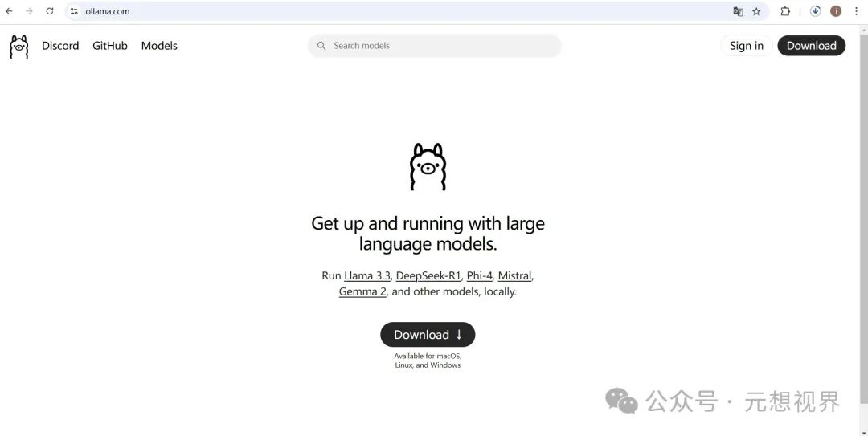
Task: Open the DeepSeek-R1 link
Action: tap(428, 275)
